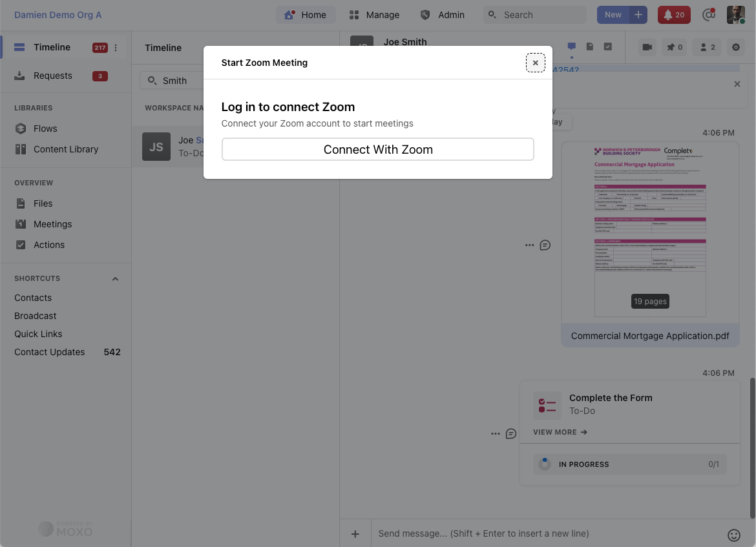Comment on the PDF message
The width and height of the screenshot is (756, 547).
click(545, 245)
